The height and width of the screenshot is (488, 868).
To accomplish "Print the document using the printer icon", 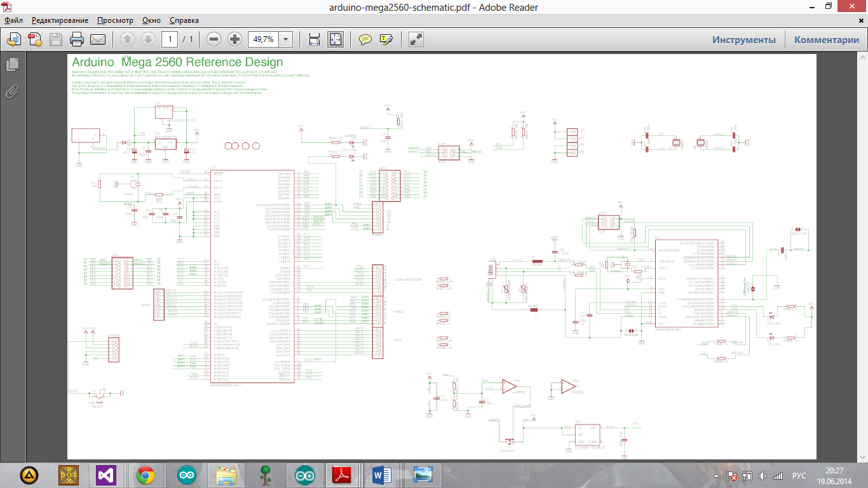I will (x=77, y=39).
